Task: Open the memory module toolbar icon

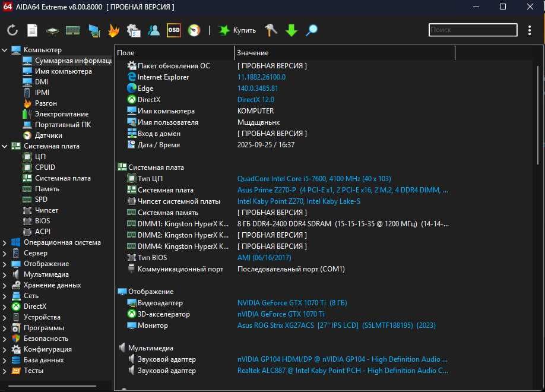Action: pyautogui.click(x=72, y=31)
